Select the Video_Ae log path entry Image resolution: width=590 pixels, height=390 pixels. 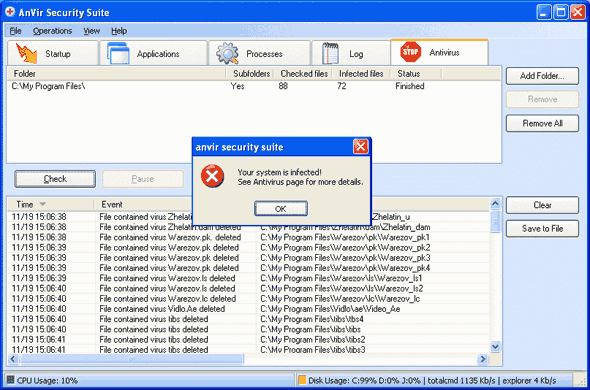[330, 309]
